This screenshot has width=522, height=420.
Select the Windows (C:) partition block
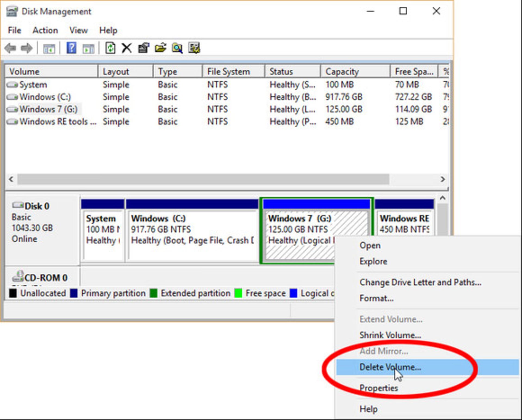click(x=192, y=231)
